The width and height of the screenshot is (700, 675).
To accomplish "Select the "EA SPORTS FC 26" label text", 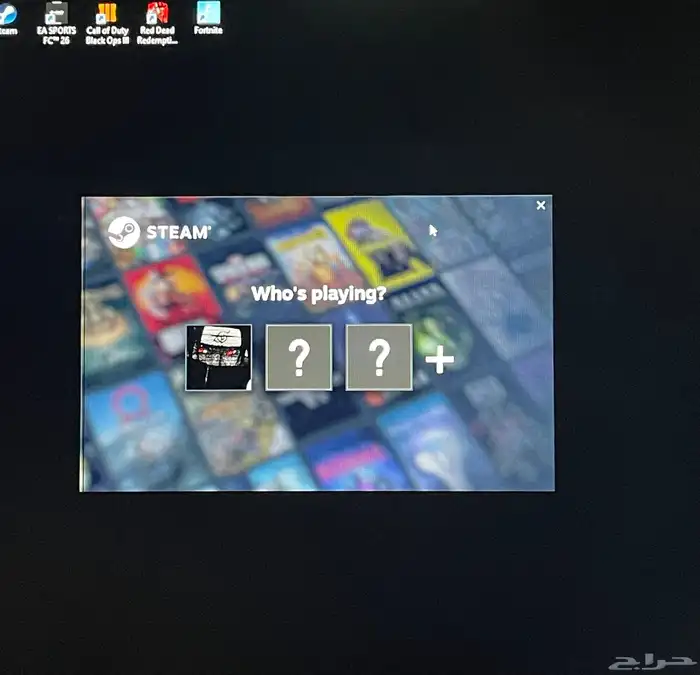I will 56,35.
